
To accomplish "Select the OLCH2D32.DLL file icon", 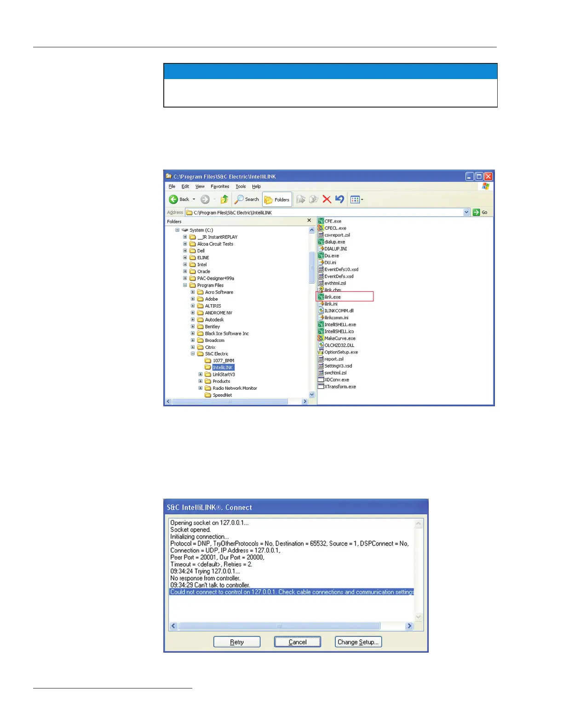I will (321, 345).
